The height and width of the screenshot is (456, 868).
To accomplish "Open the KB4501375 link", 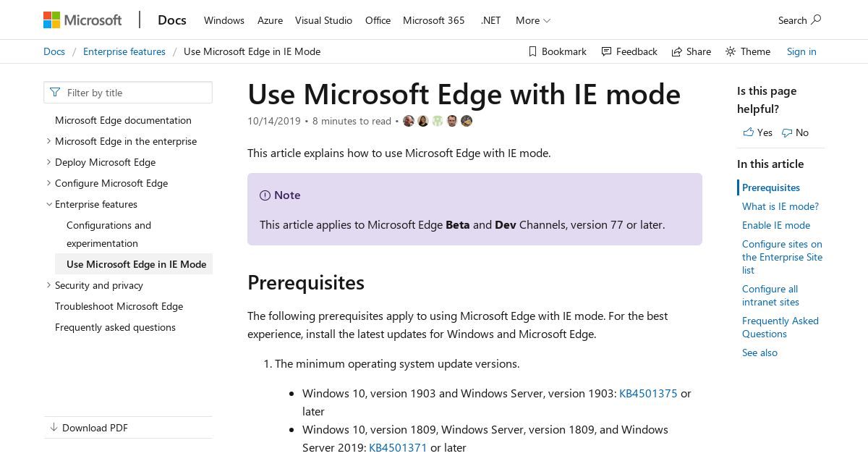I will tap(648, 393).
